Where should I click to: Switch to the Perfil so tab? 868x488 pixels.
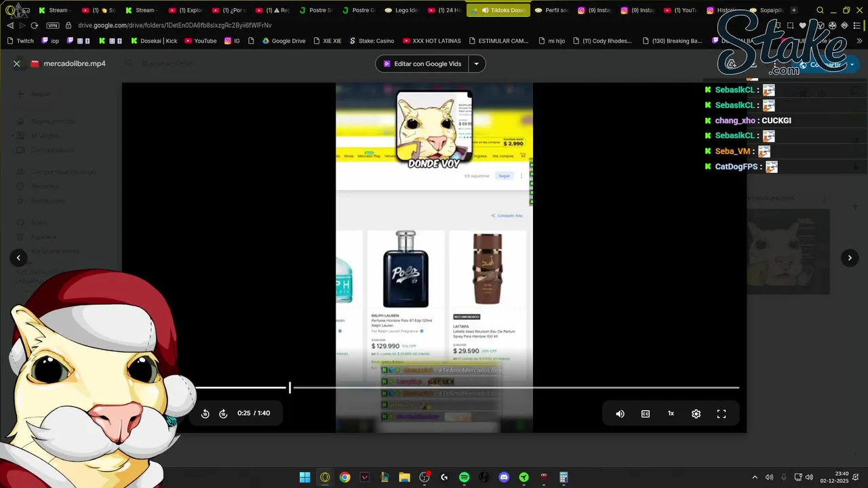(551, 10)
